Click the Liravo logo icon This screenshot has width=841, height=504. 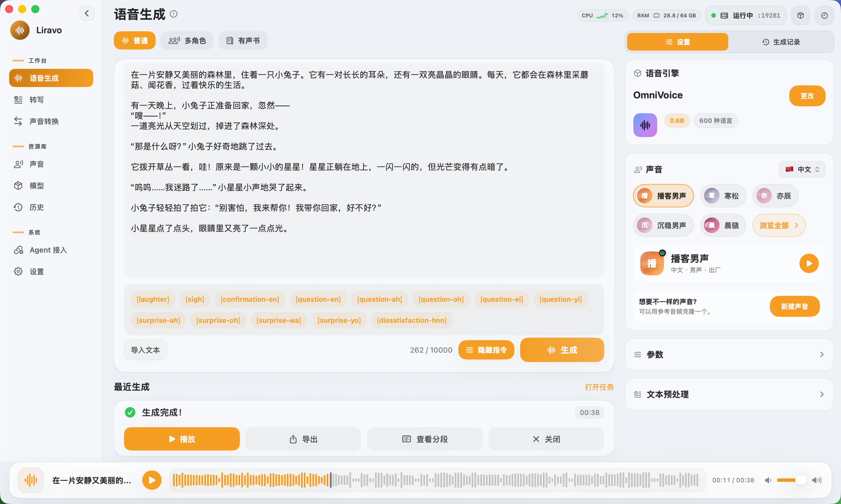click(x=20, y=30)
